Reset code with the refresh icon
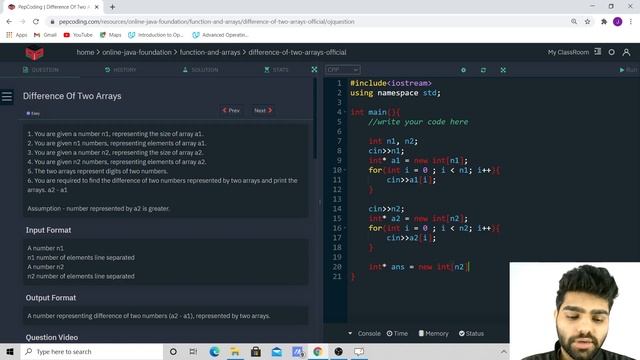This screenshot has width=640, height=360. click(483, 70)
